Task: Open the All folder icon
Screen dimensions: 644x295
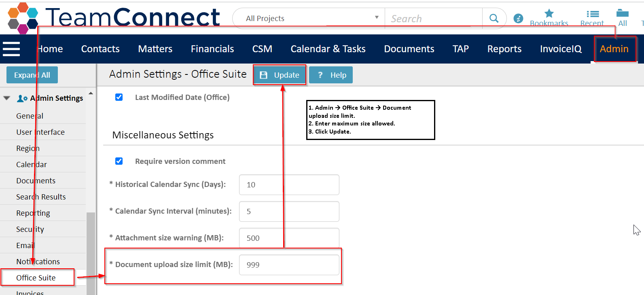Action: [623, 13]
